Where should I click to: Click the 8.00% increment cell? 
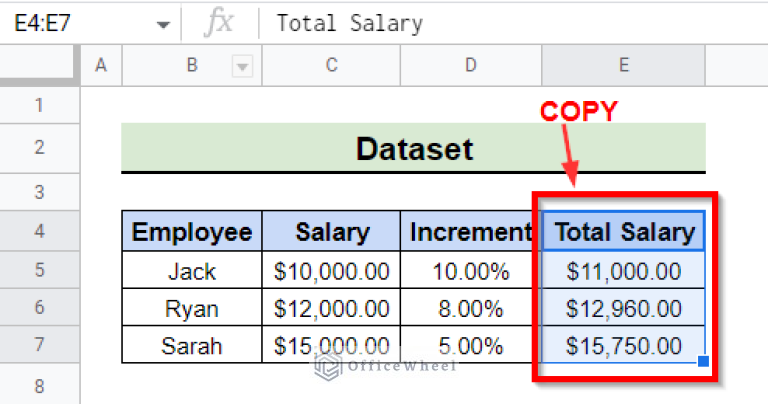pyautogui.click(x=471, y=308)
